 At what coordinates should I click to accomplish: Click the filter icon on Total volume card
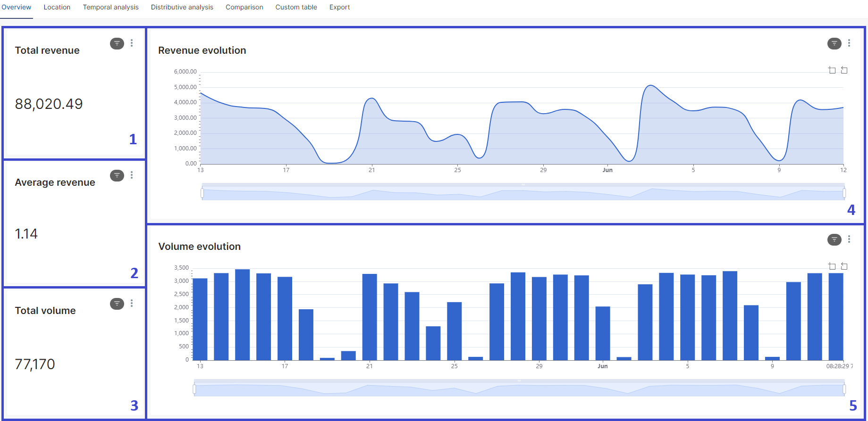click(x=117, y=304)
